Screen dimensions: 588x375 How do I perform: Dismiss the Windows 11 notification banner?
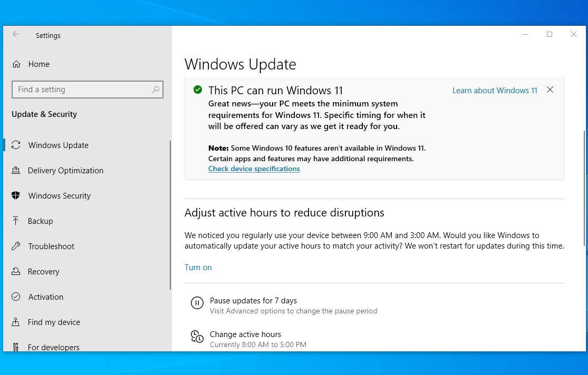[550, 90]
